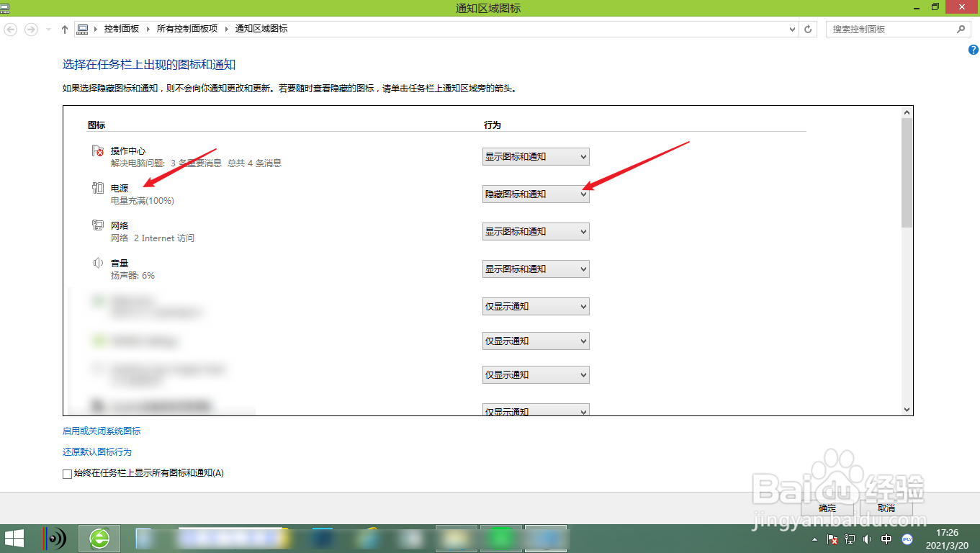Viewport: 980px width, 553px height.
Task: Open recent locations dropdown beside Forward
Action: tap(48, 29)
